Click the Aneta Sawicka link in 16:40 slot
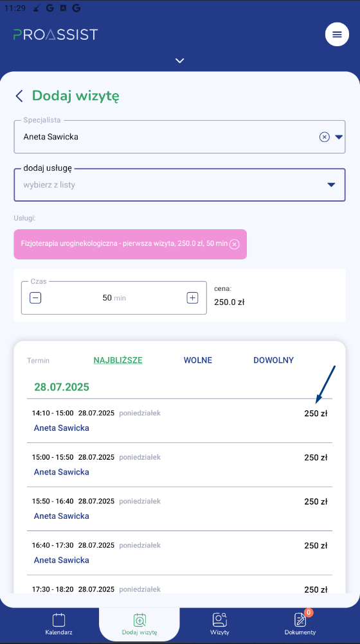Viewport: 360px width, 644px height. pos(61,561)
